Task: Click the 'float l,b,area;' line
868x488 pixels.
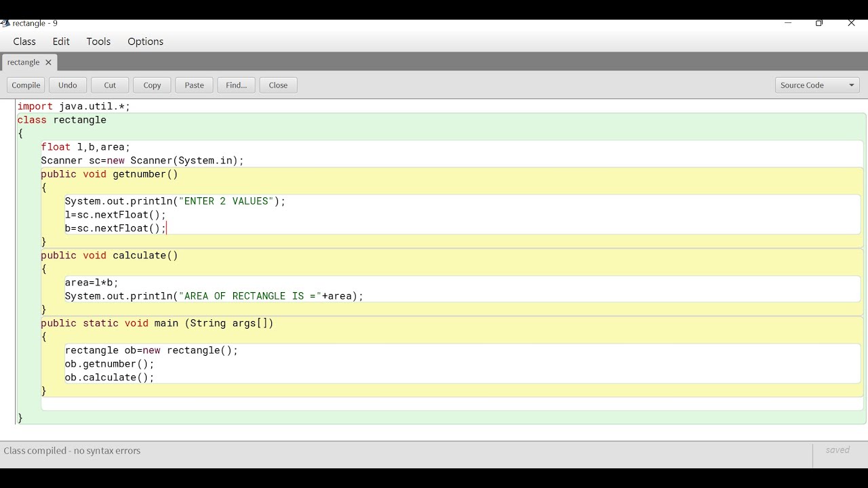Action: 85,147
